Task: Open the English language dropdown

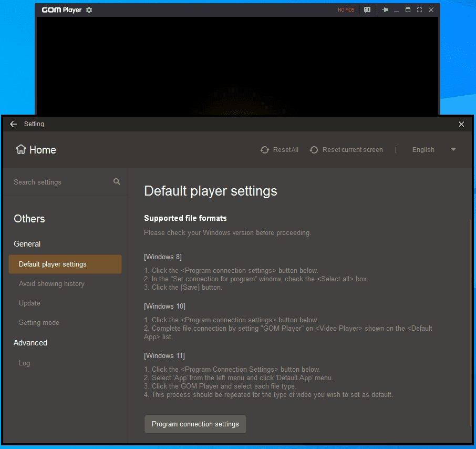Action: [x=434, y=150]
